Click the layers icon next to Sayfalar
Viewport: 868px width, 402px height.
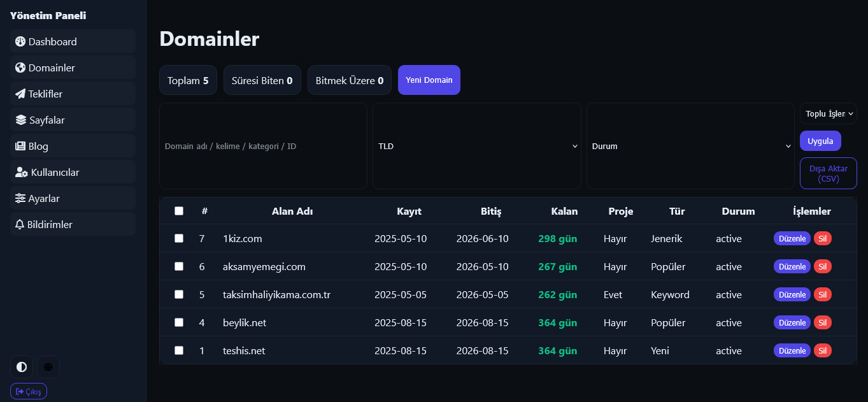click(x=21, y=120)
